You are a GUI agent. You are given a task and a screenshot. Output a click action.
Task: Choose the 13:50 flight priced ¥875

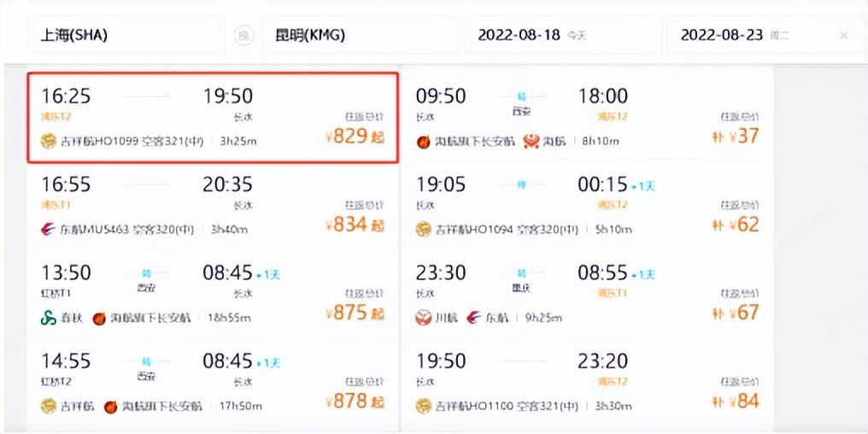[213, 295]
